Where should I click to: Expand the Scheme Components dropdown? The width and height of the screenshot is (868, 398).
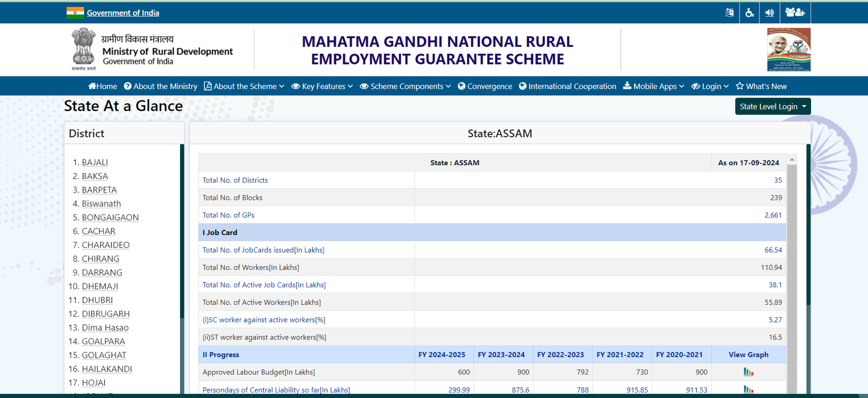(x=405, y=86)
